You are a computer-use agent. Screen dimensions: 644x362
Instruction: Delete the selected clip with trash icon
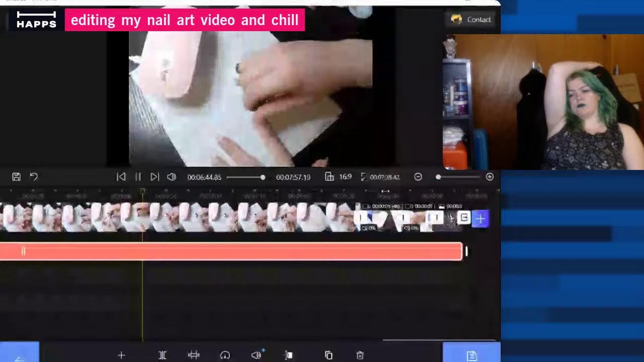click(360, 355)
